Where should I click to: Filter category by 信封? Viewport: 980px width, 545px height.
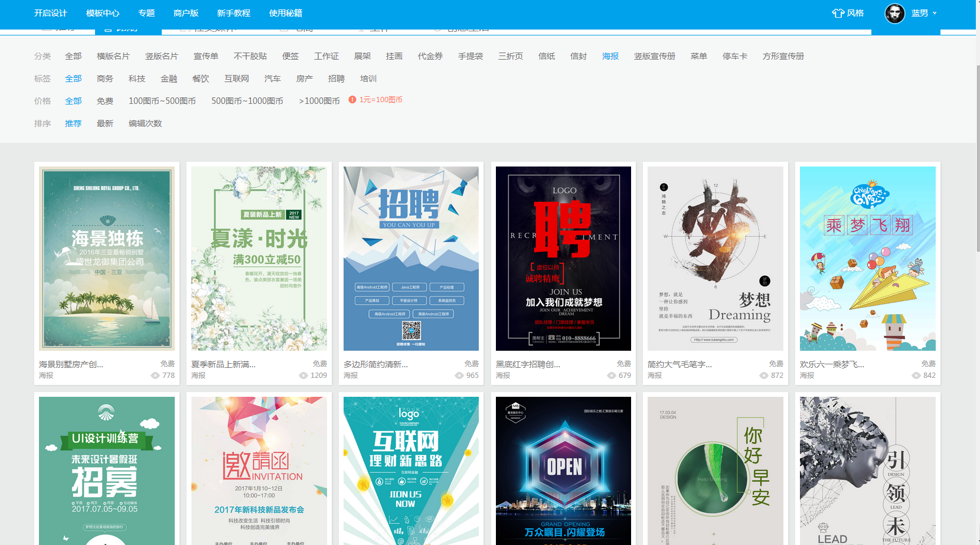579,56
